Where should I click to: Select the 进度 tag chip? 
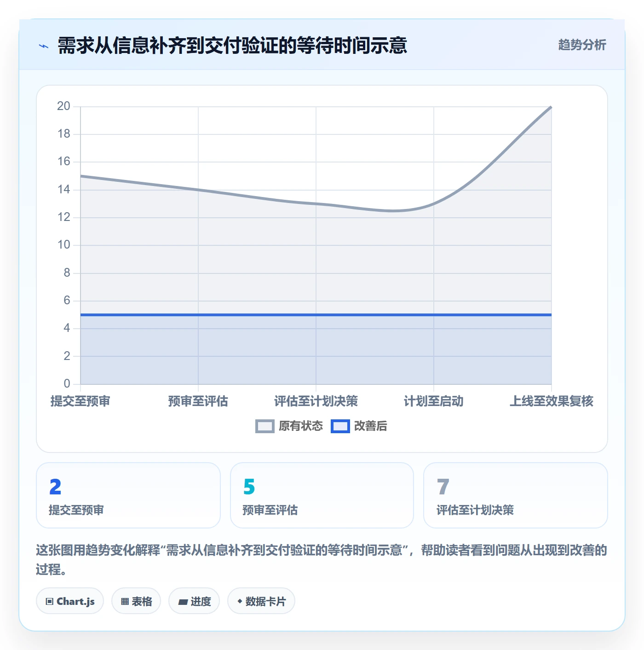click(194, 601)
